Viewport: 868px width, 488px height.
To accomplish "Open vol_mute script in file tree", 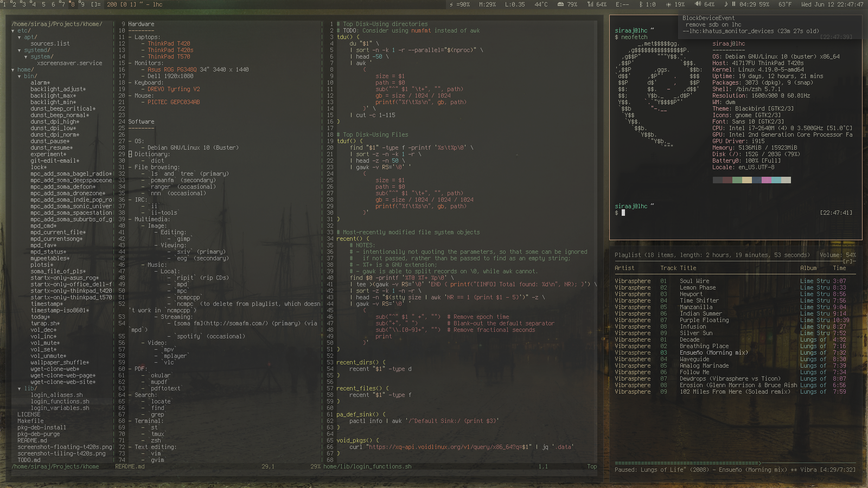I will click(45, 343).
